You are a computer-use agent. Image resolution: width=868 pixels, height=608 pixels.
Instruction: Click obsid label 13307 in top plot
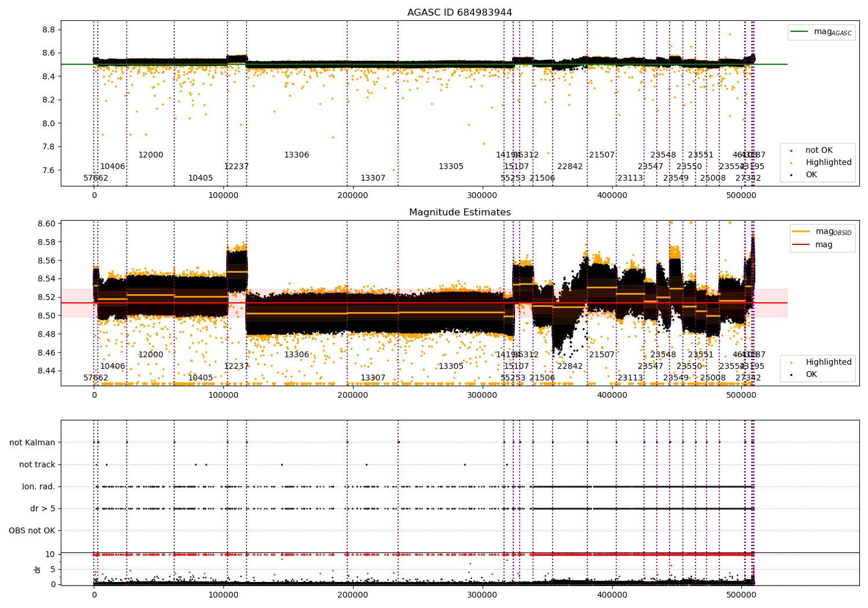point(373,178)
